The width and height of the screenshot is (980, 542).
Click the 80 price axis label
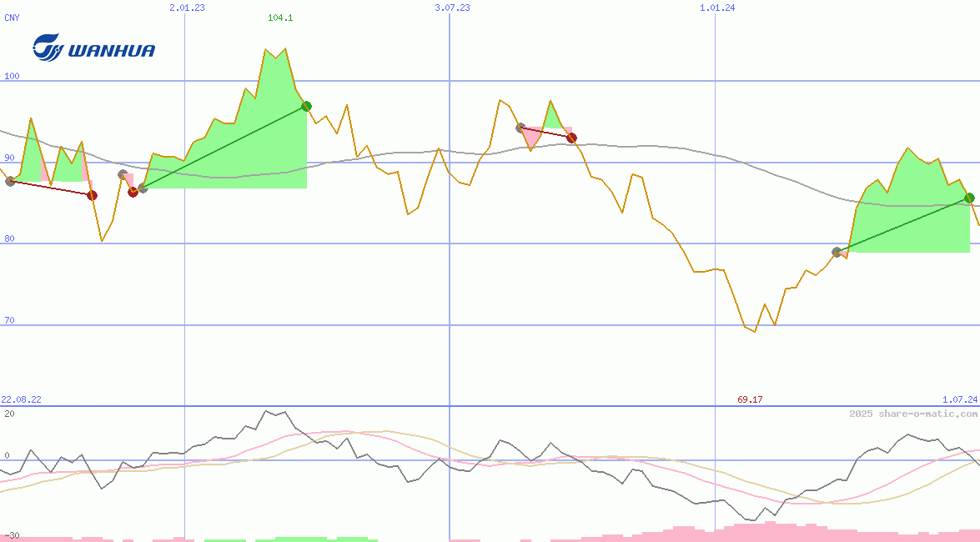(9, 238)
